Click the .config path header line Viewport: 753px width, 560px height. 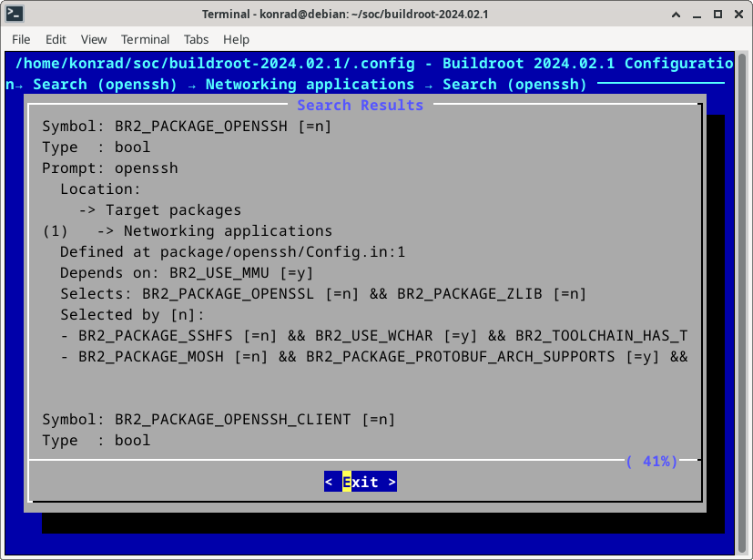coord(374,64)
